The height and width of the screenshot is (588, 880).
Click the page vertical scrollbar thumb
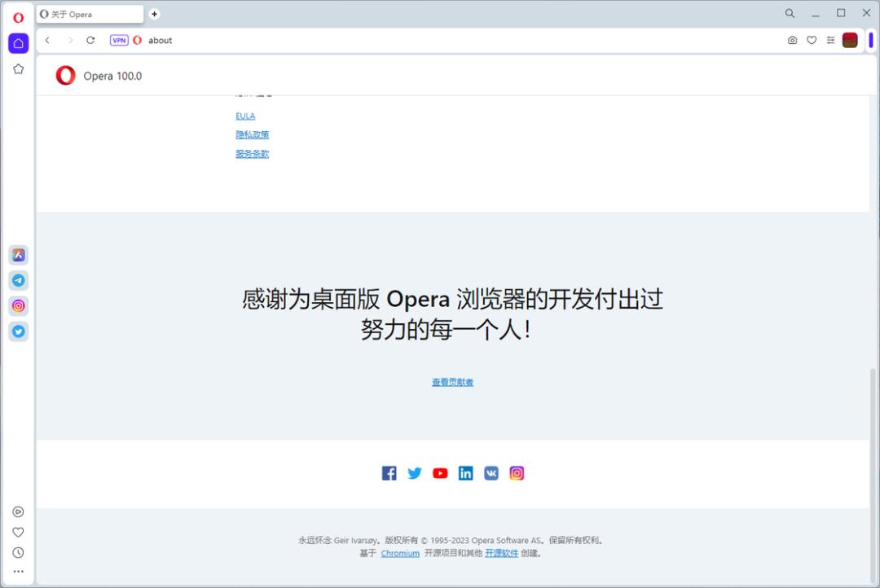[x=873, y=475]
